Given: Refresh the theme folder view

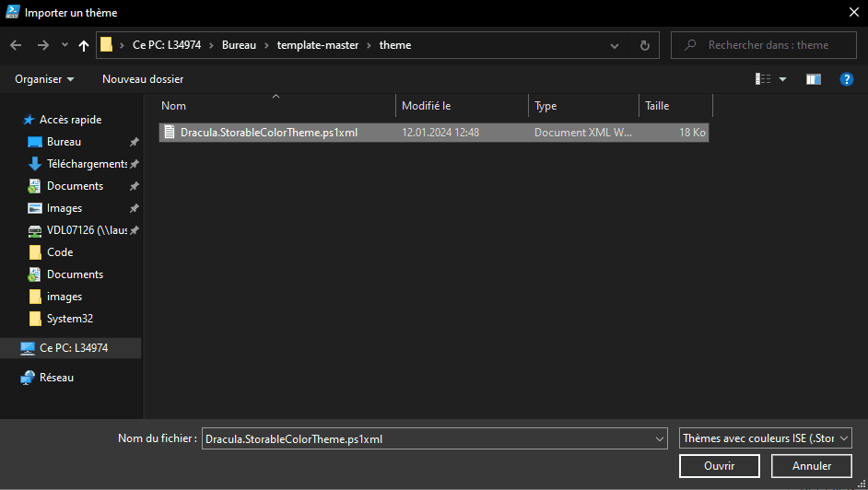Looking at the screenshot, I should click(x=645, y=45).
